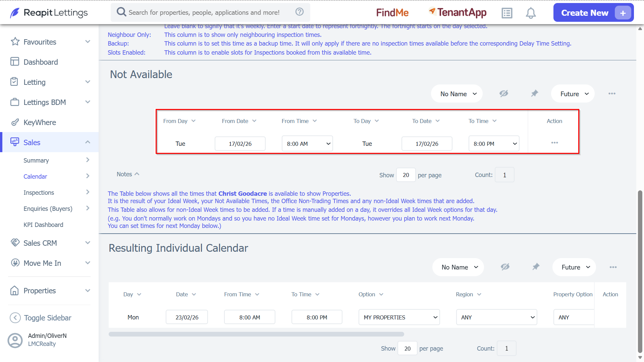Toggle hidden columns eye in Not Available
The height and width of the screenshot is (362, 644).
click(504, 94)
